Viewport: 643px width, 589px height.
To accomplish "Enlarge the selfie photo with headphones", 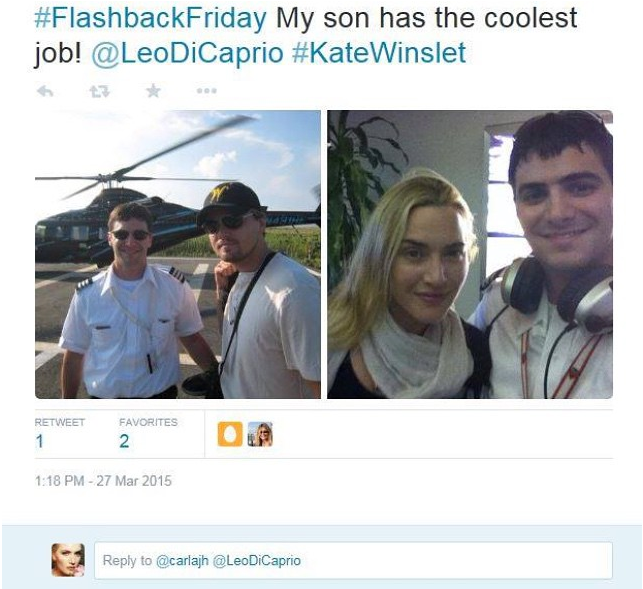I will [x=470, y=254].
